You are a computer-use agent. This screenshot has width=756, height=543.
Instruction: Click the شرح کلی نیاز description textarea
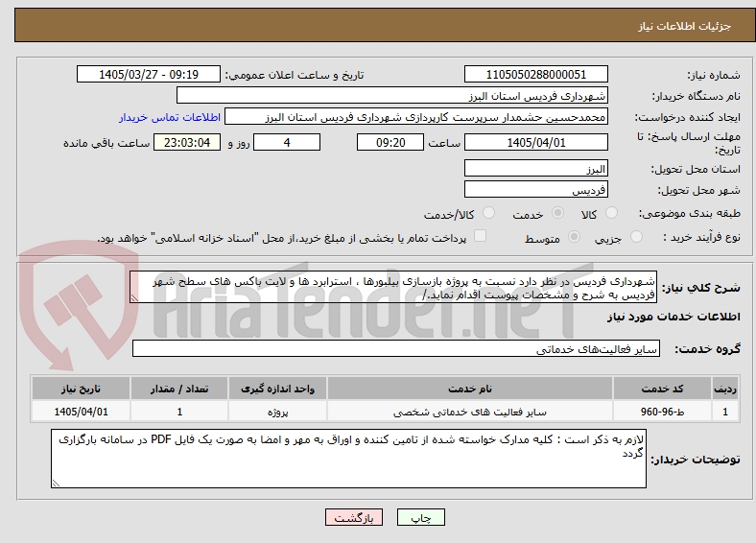[x=393, y=287]
